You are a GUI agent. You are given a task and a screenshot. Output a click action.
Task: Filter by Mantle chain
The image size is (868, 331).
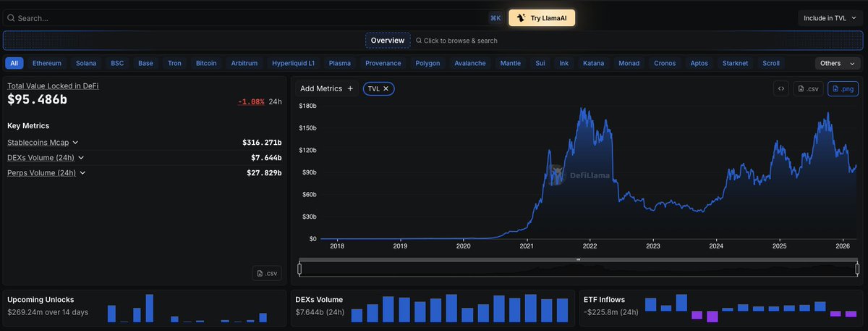[511, 63]
